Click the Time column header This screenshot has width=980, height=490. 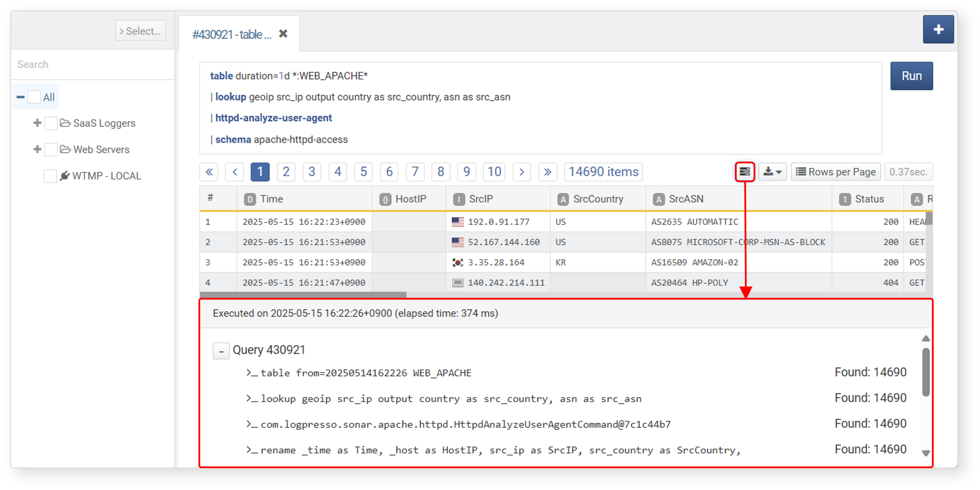[x=304, y=199]
